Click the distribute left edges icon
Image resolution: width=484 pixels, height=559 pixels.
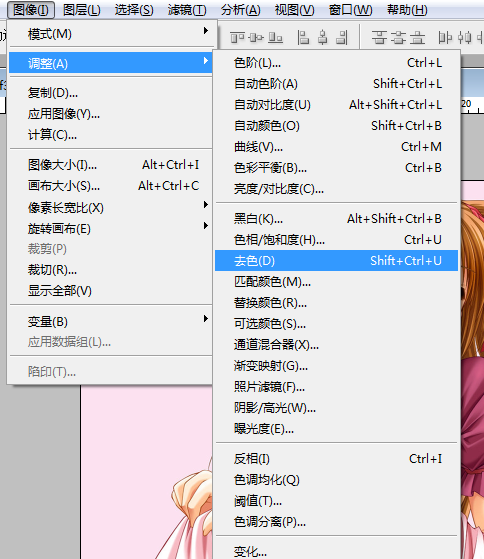pyautogui.click(x=445, y=37)
